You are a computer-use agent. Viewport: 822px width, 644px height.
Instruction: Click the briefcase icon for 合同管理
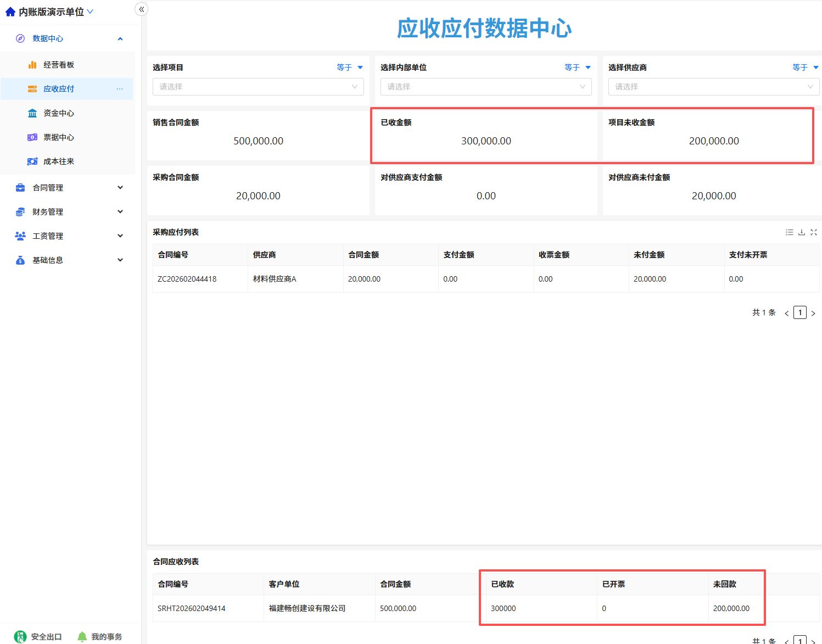(20, 188)
